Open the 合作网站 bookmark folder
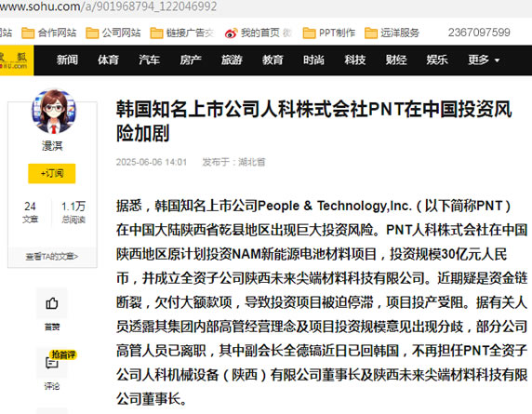This screenshot has width=532, height=414. pos(49,33)
